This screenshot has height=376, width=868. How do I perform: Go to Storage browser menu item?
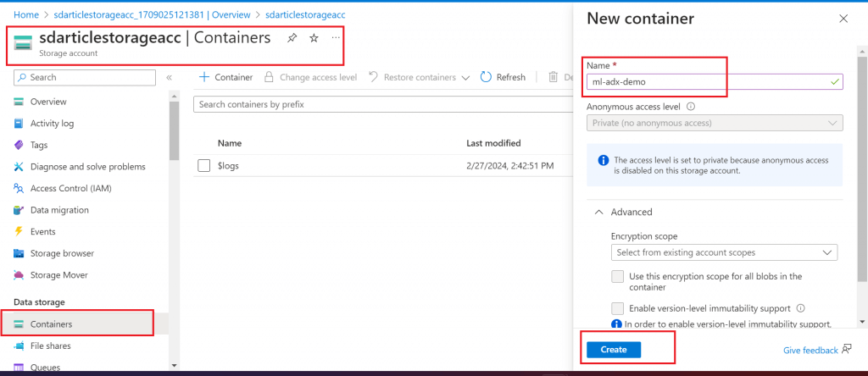coord(62,253)
